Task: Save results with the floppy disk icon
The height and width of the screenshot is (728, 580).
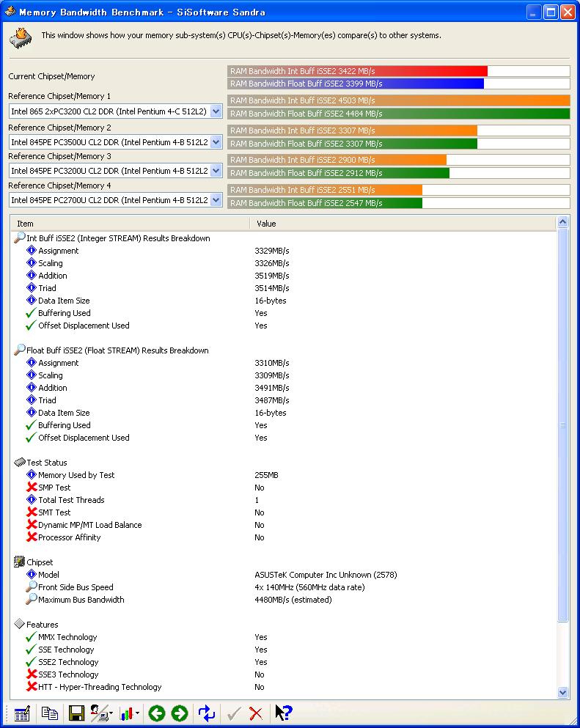Action: [76, 713]
